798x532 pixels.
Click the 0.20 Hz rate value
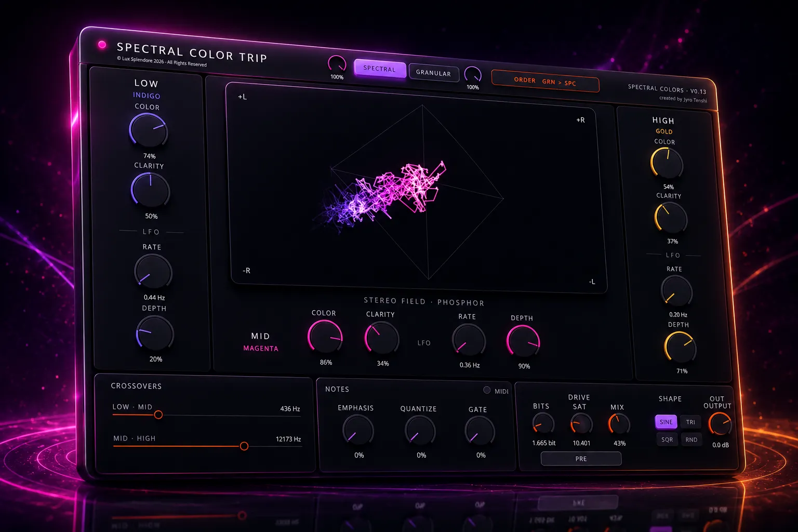[x=678, y=314]
